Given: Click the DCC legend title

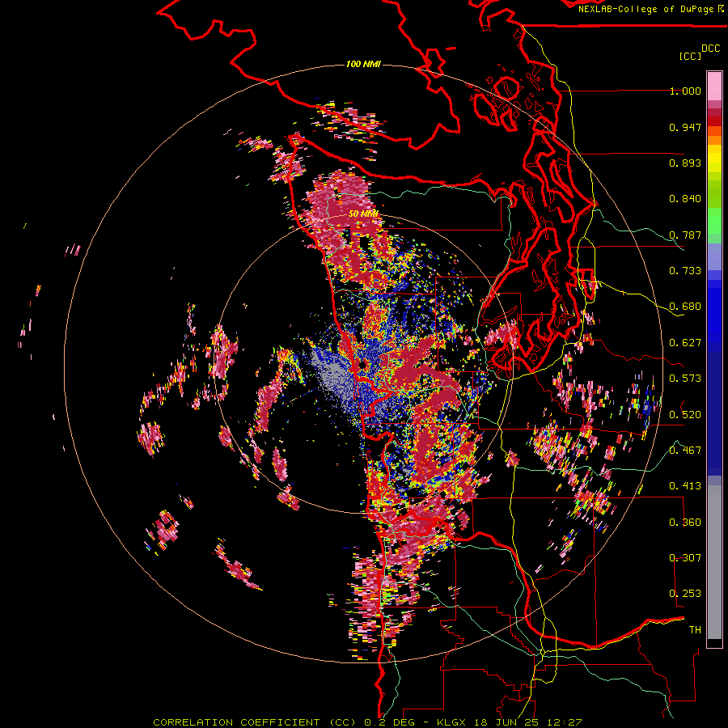Looking at the screenshot, I should tap(710, 49).
